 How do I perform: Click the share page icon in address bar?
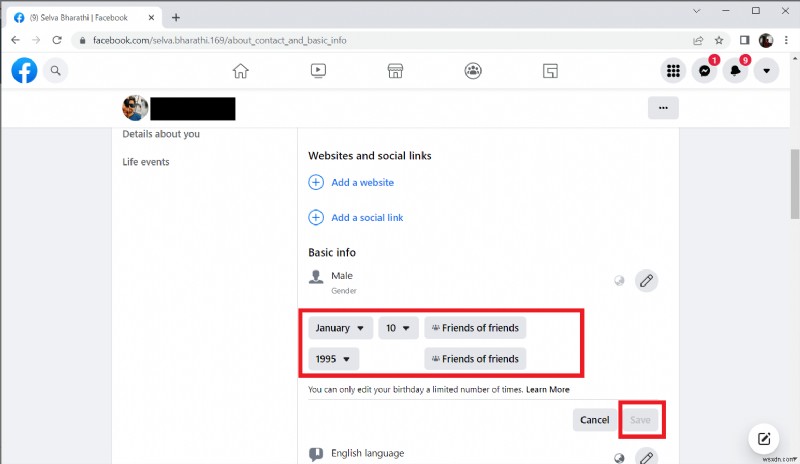tap(698, 40)
